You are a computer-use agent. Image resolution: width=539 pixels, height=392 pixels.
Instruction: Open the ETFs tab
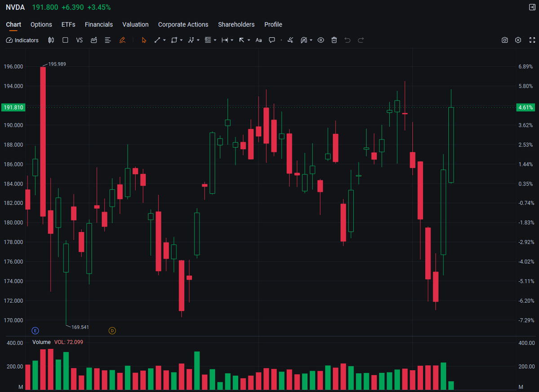[x=68, y=25]
